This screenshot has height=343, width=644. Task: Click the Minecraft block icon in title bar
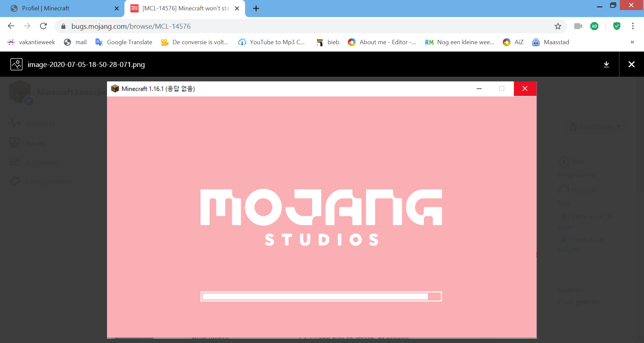(x=115, y=88)
